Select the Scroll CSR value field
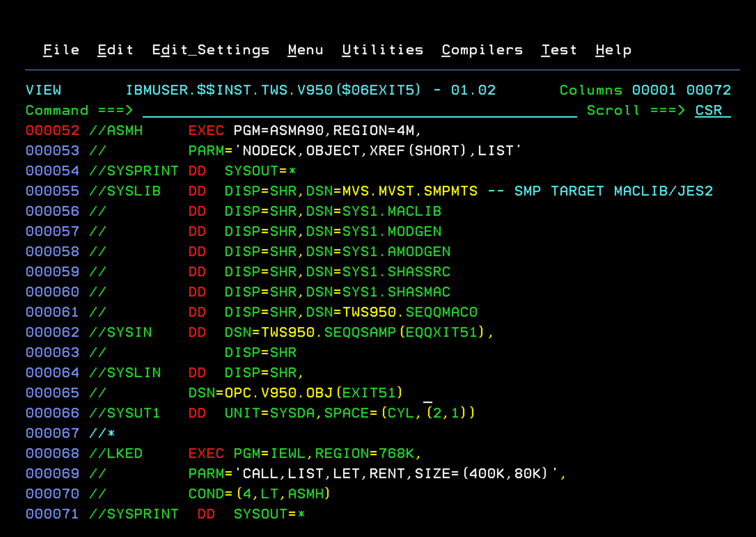 [x=709, y=111]
